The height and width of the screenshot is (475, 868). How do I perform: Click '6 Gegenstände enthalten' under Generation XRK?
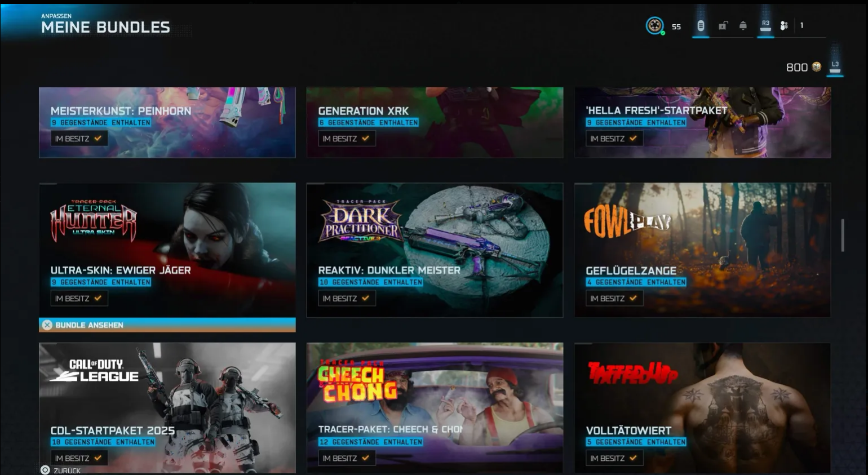pos(369,122)
